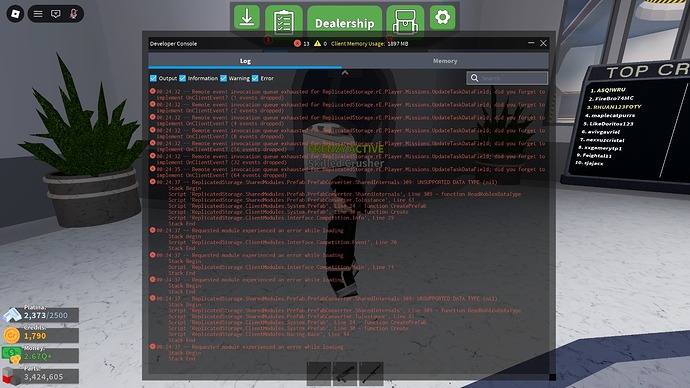Open the missions clipboard checklist button
The width and height of the screenshot is (690, 388).
coord(284,21)
